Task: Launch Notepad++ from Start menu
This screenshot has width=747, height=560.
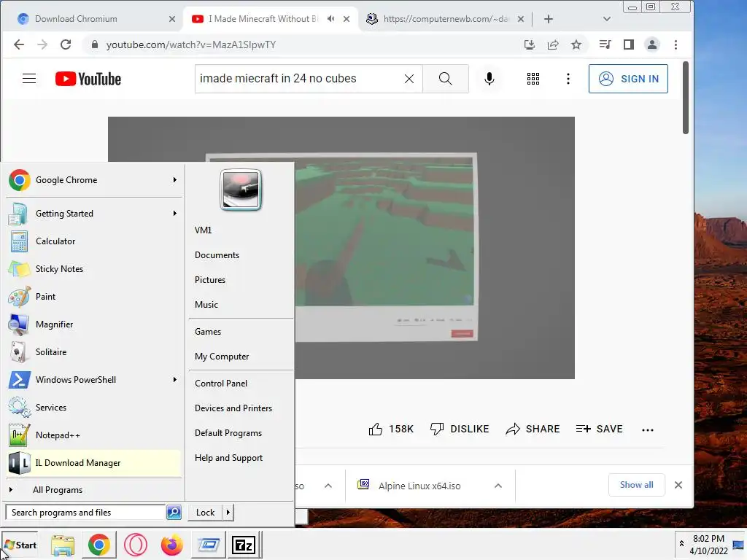Action: click(x=93, y=435)
